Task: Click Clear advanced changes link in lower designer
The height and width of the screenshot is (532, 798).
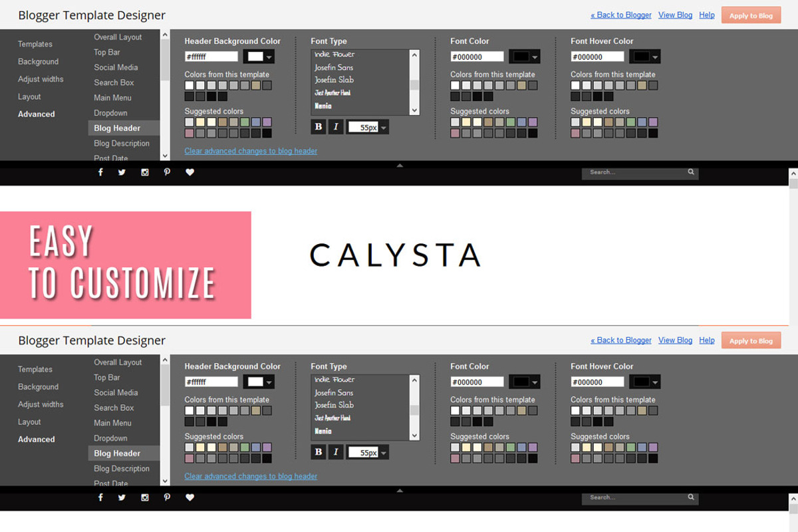Action: pos(251,476)
